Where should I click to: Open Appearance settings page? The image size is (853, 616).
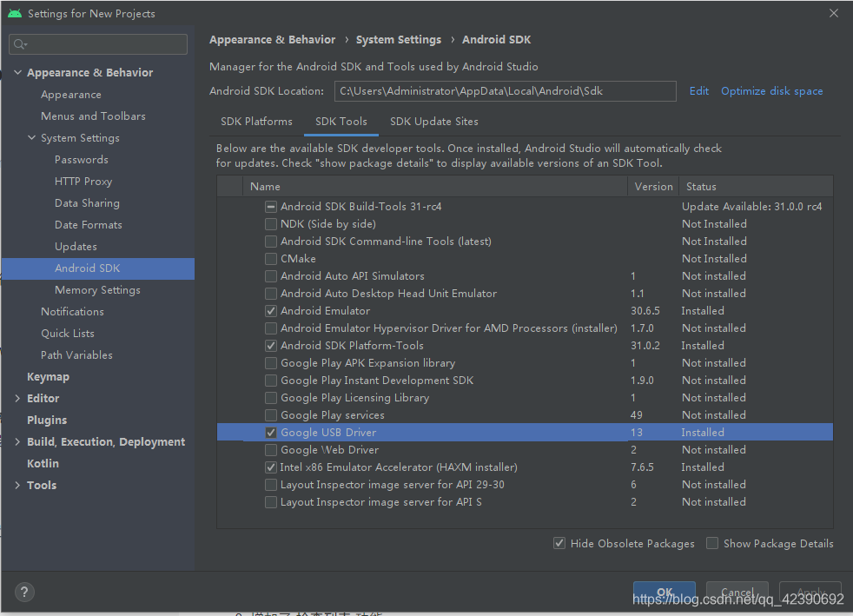tap(70, 94)
